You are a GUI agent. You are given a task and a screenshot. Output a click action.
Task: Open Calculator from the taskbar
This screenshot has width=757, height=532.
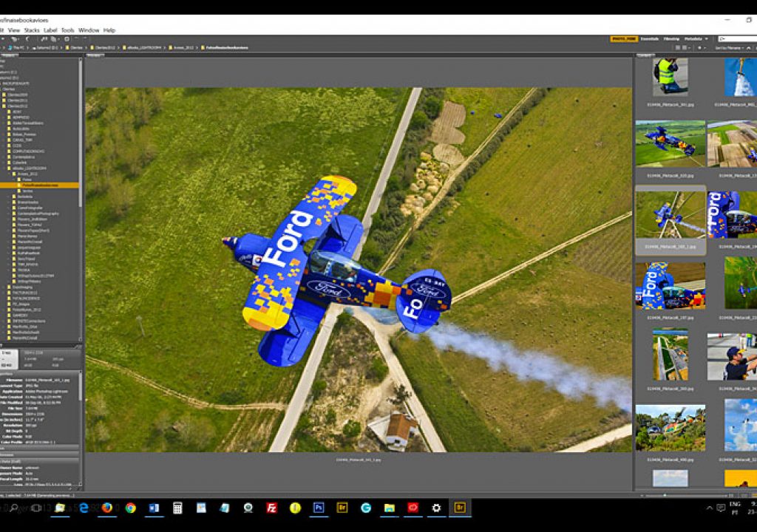coord(177,508)
